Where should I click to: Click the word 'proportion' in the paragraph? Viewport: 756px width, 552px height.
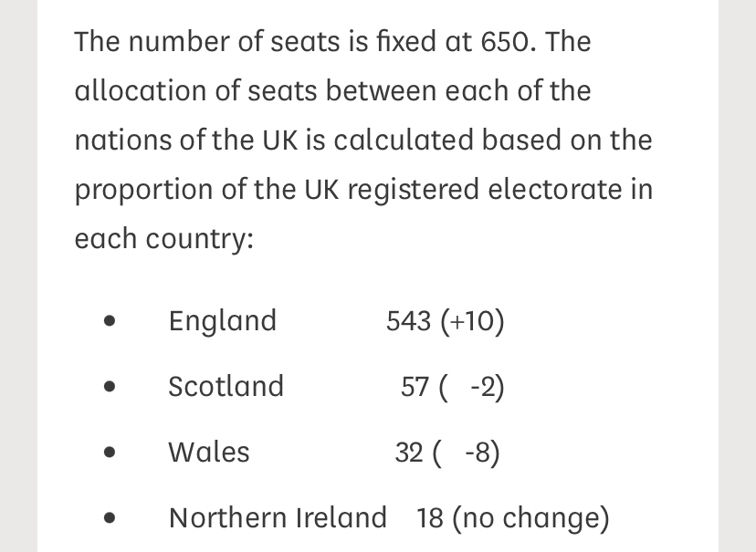click(x=143, y=190)
